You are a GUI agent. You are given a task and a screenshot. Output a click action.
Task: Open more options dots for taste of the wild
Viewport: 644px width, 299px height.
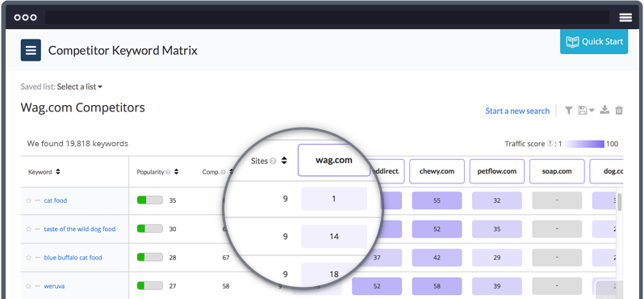[38, 229]
